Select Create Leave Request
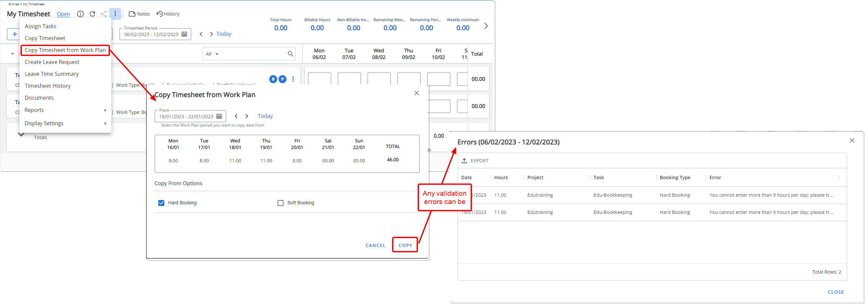The height and width of the screenshot is (307, 868). [52, 62]
